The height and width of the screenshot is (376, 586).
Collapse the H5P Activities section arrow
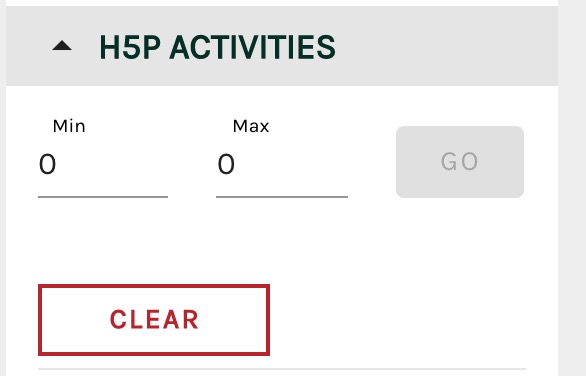tap(62, 46)
